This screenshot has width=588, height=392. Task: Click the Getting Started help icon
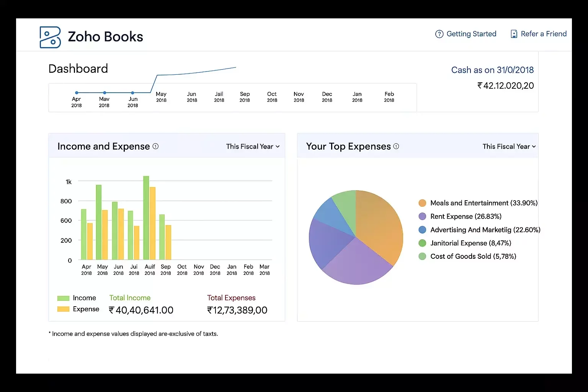[x=439, y=34]
